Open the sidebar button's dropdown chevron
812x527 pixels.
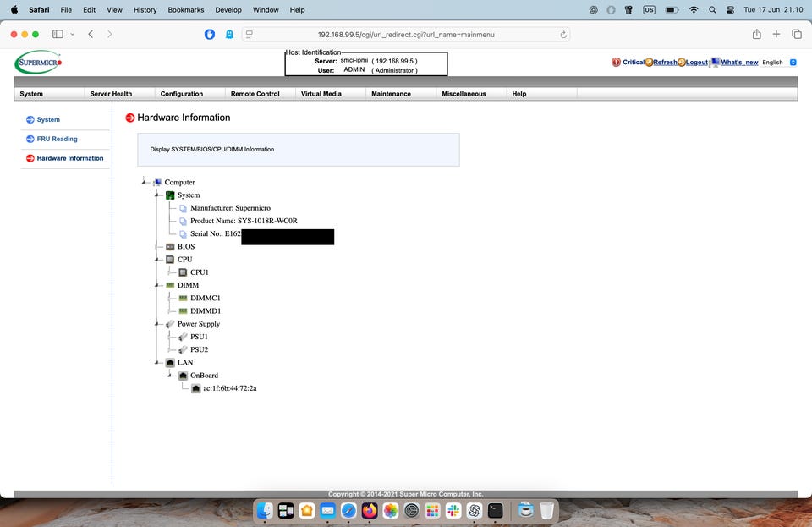(73, 34)
